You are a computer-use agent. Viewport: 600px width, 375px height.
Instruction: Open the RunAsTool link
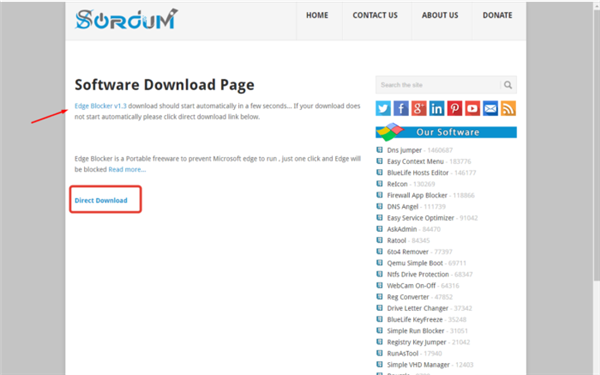click(x=403, y=353)
